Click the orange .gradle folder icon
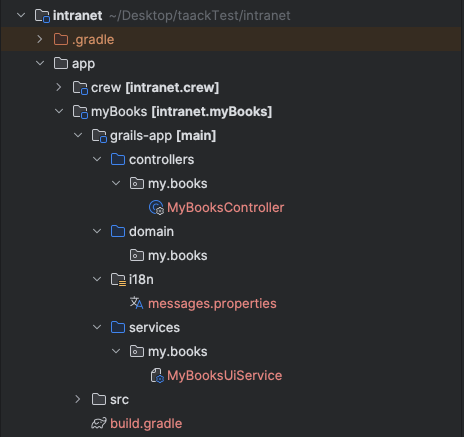This screenshot has width=464, height=437. [x=61, y=39]
